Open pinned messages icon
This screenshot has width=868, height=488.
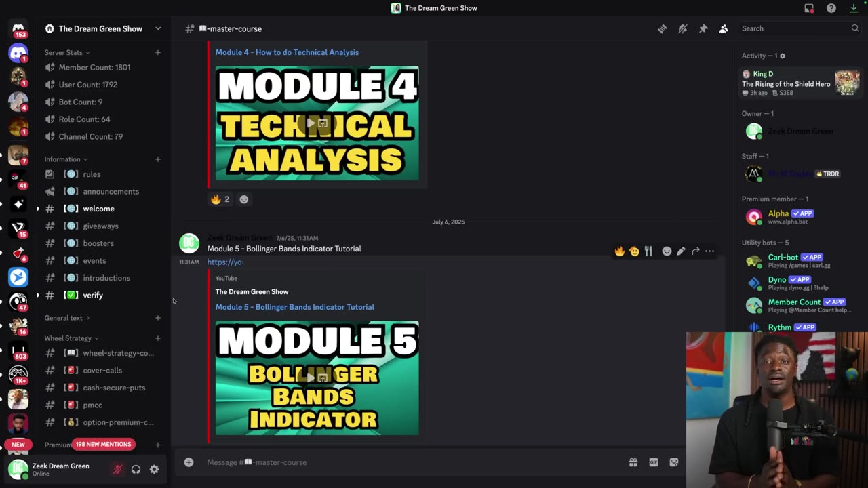703,28
